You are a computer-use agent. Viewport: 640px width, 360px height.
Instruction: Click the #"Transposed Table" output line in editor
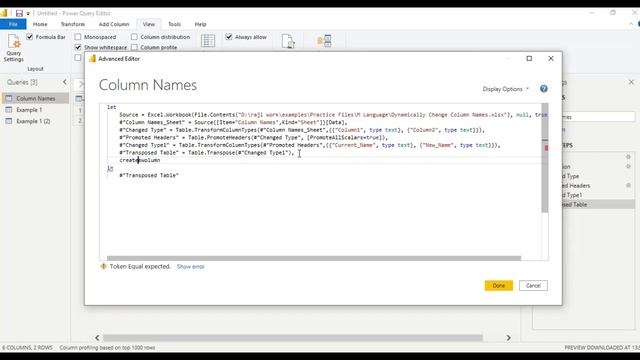point(149,176)
